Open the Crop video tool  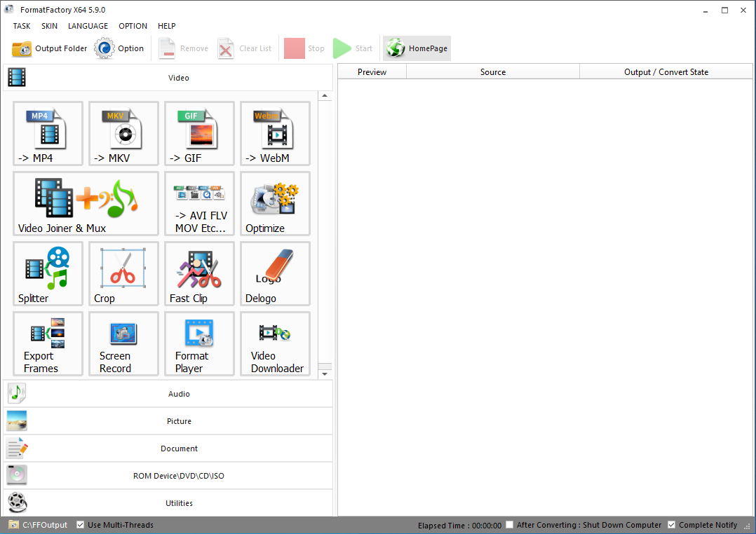(123, 273)
